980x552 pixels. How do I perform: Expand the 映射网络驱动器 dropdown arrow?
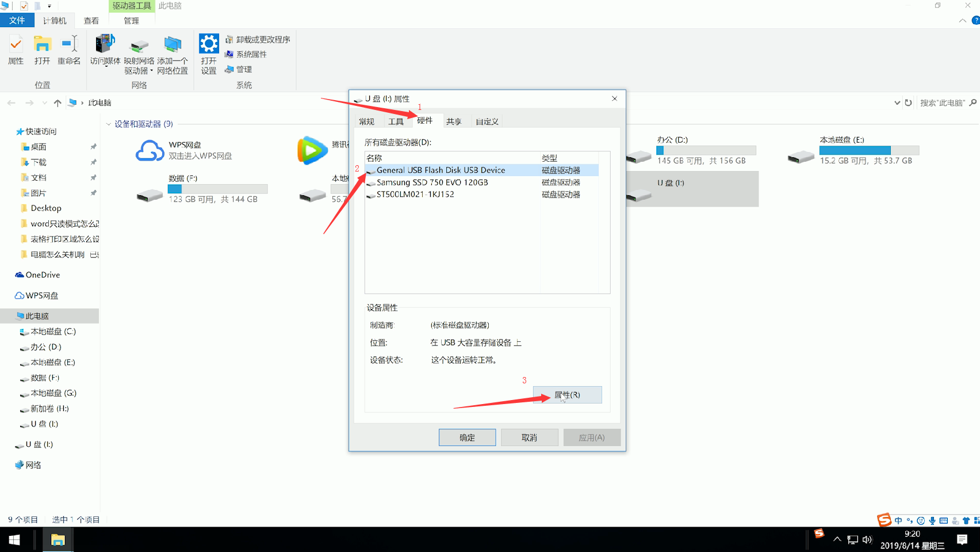[x=151, y=71]
